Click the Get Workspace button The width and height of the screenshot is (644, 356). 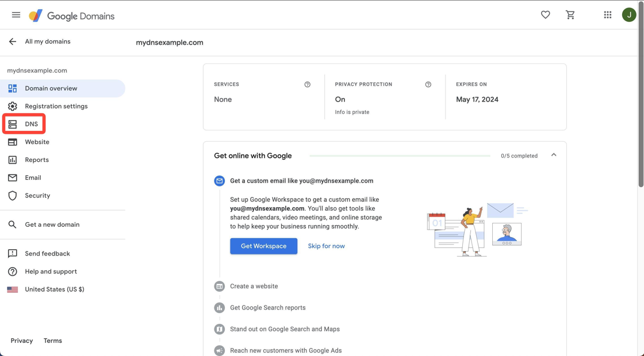(x=264, y=246)
